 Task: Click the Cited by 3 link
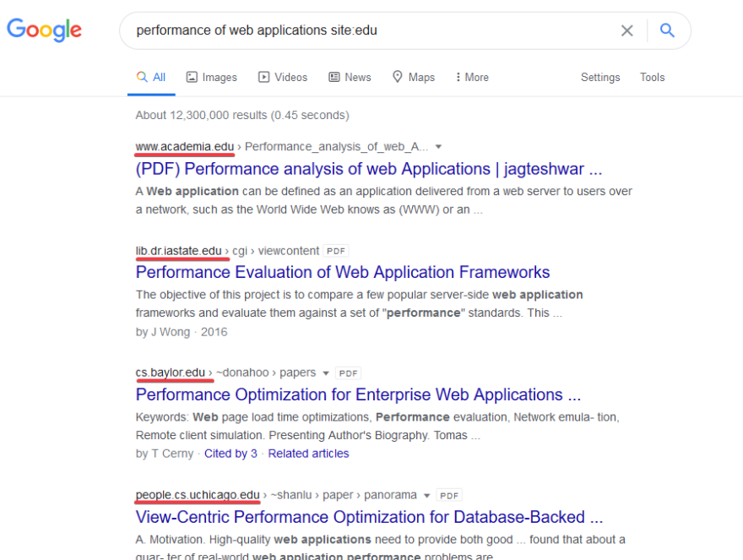pos(230,453)
